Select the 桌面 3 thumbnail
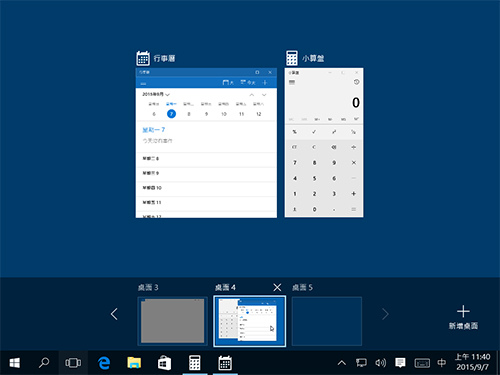This screenshot has width=500, height=375. coord(172,321)
